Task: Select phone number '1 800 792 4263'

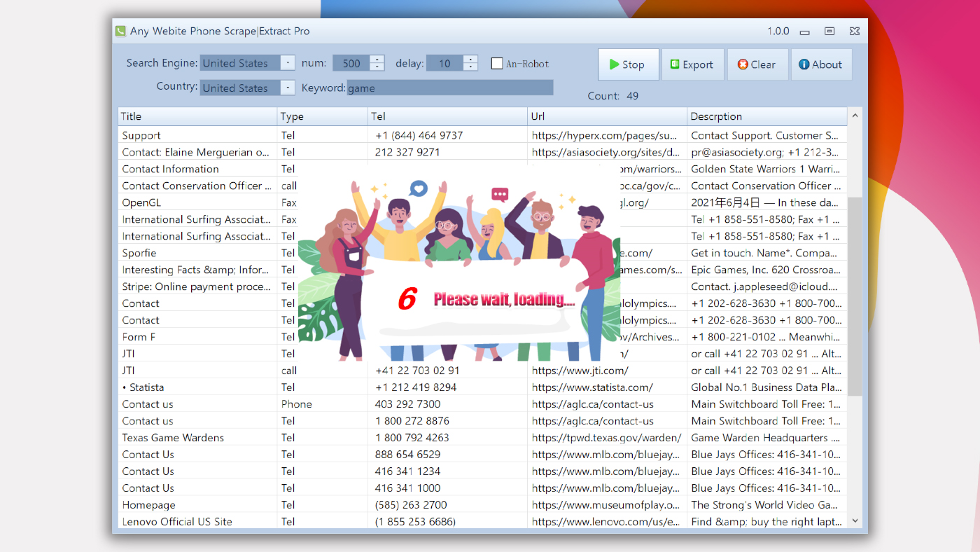Action: (448, 438)
